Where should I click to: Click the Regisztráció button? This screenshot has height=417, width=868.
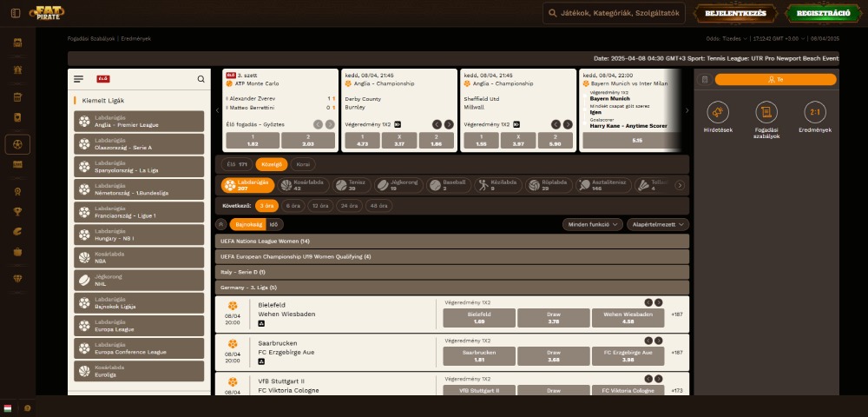[x=823, y=13]
